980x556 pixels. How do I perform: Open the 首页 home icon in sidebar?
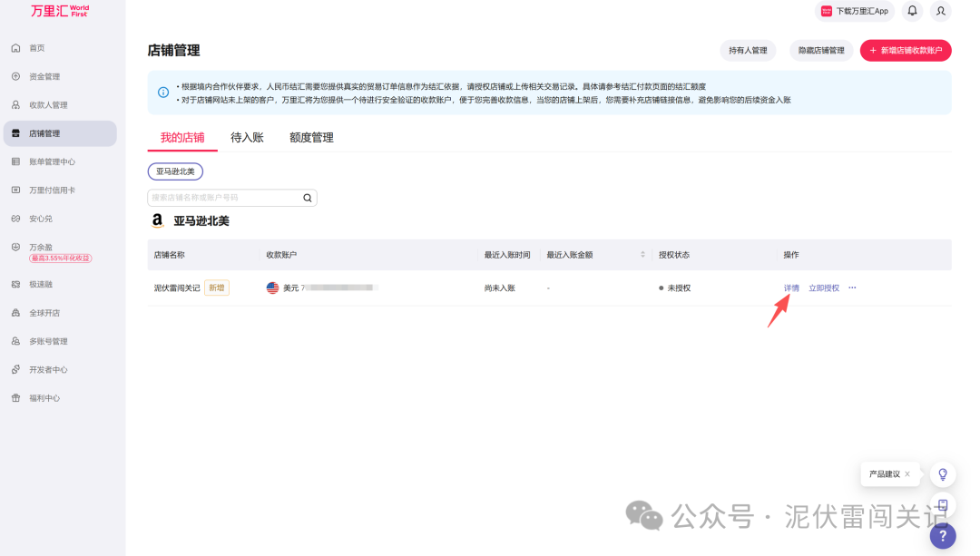tap(14, 47)
